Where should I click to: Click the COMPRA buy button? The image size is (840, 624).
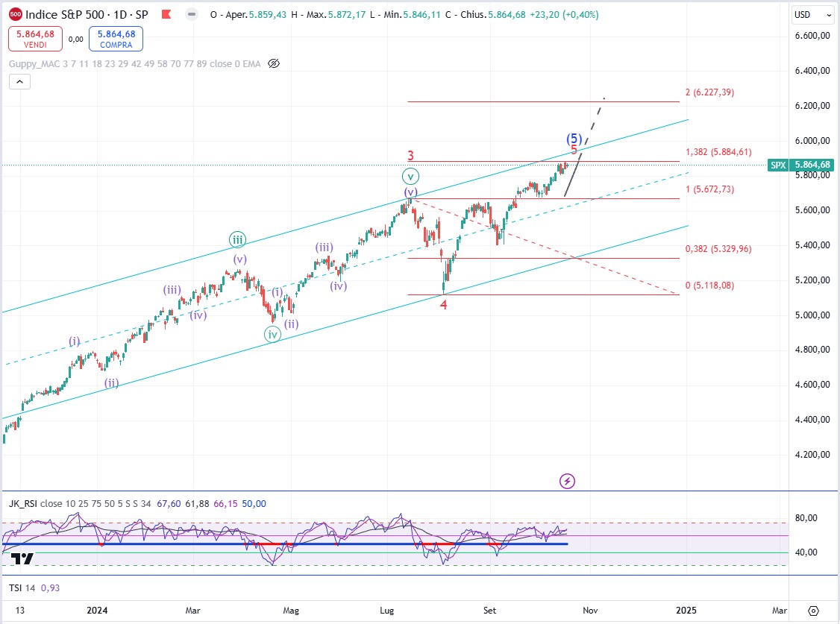pos(116,39)
